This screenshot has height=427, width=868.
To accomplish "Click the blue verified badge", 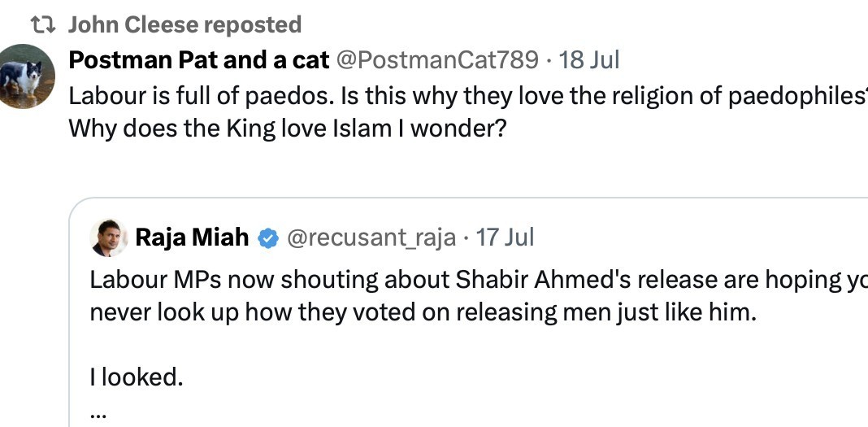I will coord(268,238).
